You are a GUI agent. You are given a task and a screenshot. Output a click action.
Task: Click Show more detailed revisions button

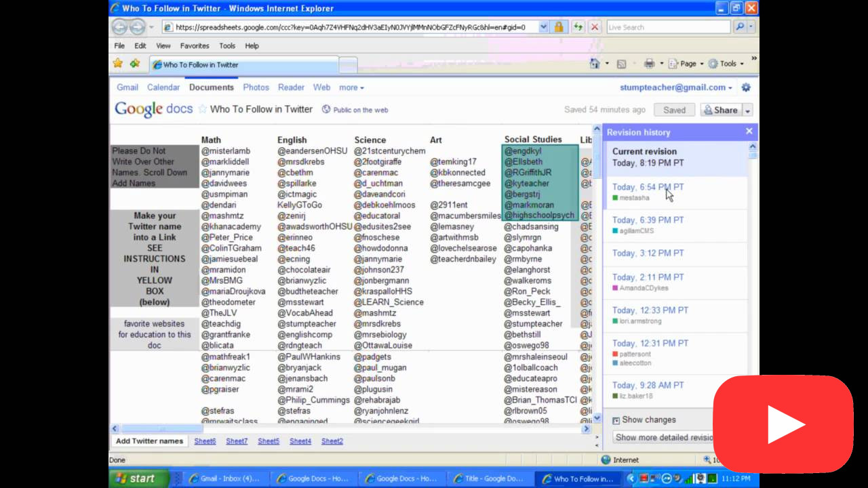pyautogui.click(x=665, y=437)
